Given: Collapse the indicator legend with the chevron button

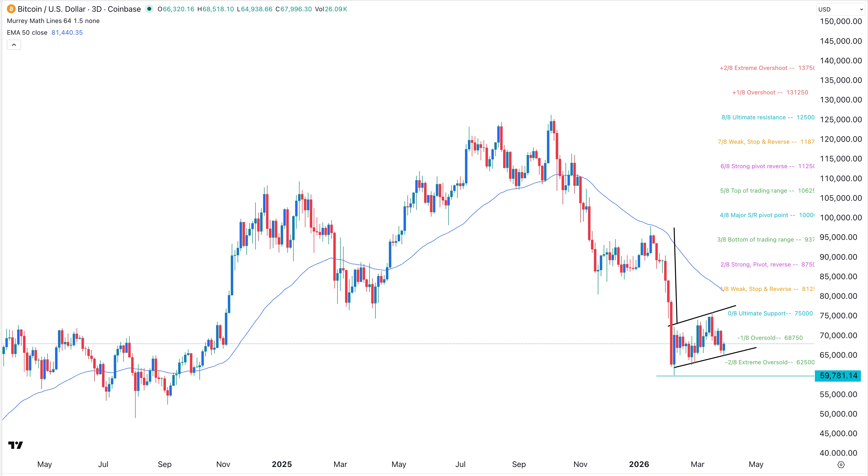Looking at the screenshot, I should pyautogui.click(x=13, y=44).
